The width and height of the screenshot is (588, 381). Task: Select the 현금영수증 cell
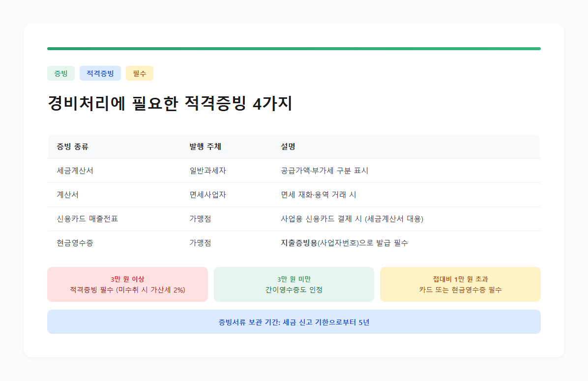[75, 243]
